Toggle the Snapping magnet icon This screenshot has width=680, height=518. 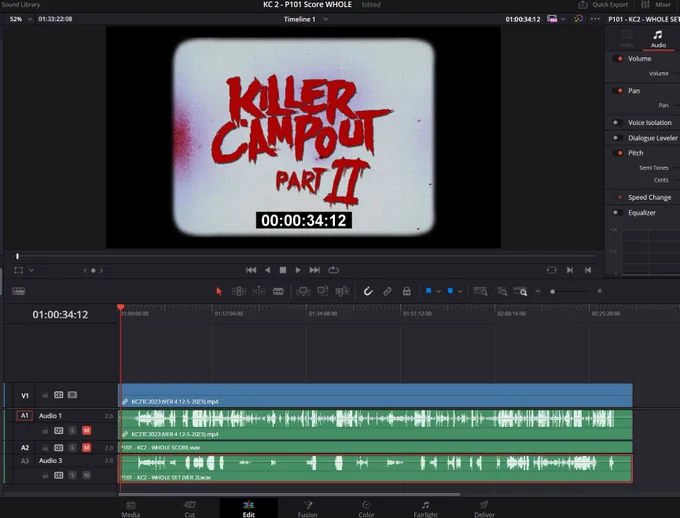pyautogui.click(x=368, y=292)
